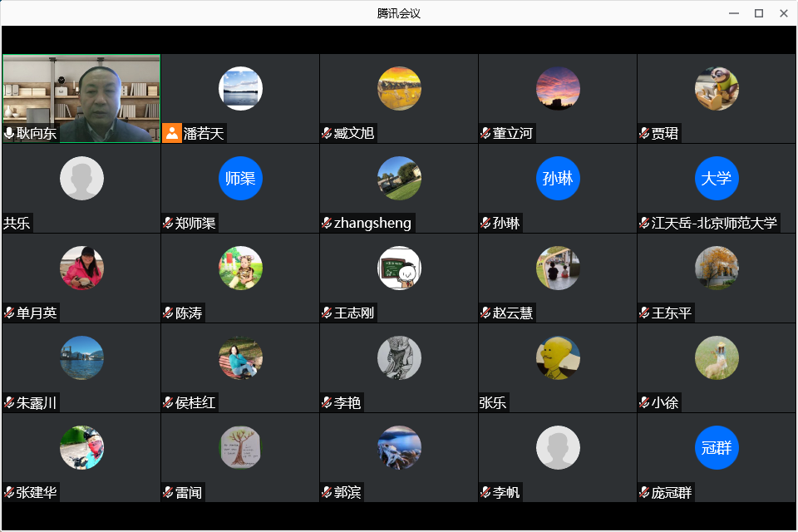Click the name label 单月英
798x532 pixels.
(37, 313)
